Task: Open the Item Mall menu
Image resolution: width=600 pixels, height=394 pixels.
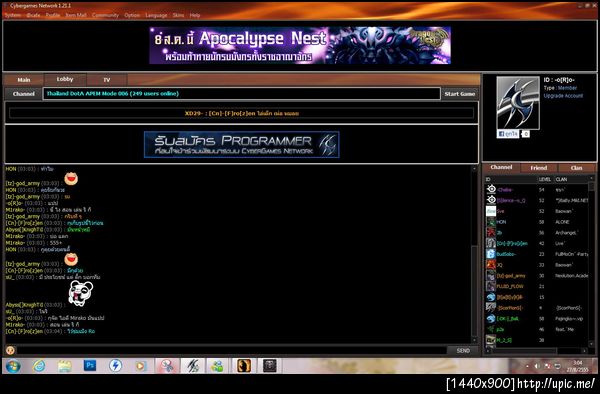Action: pyautogui.click(x=76, y=15)
